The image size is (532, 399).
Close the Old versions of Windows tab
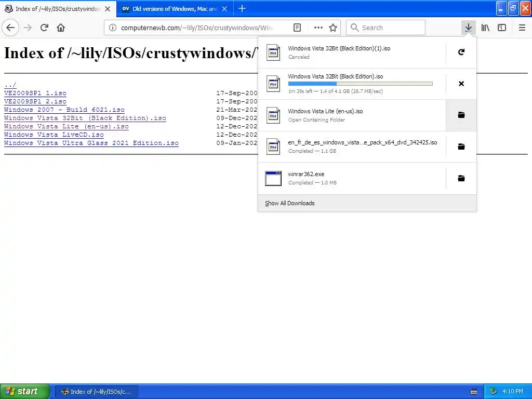click(x=224, y=9)
